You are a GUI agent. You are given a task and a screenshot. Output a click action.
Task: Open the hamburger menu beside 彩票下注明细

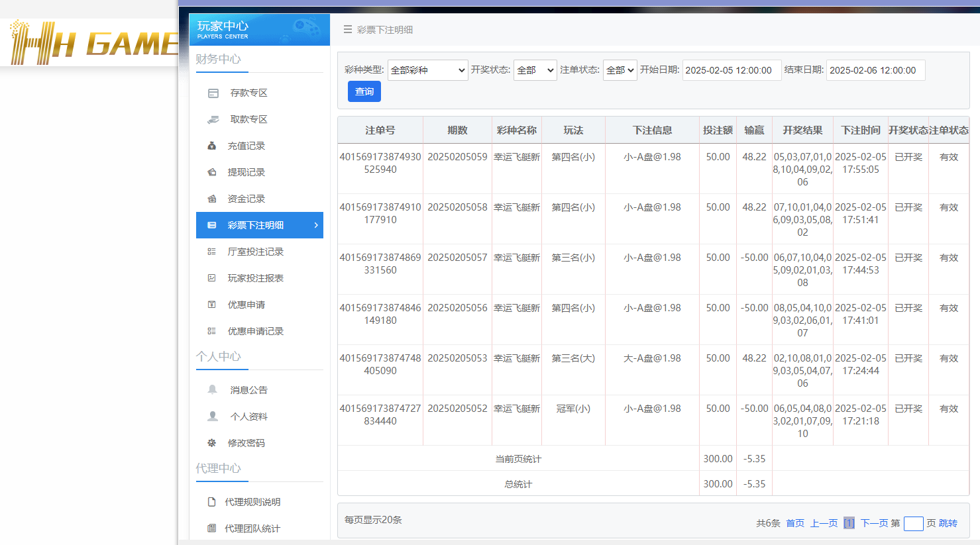(347, 29)
